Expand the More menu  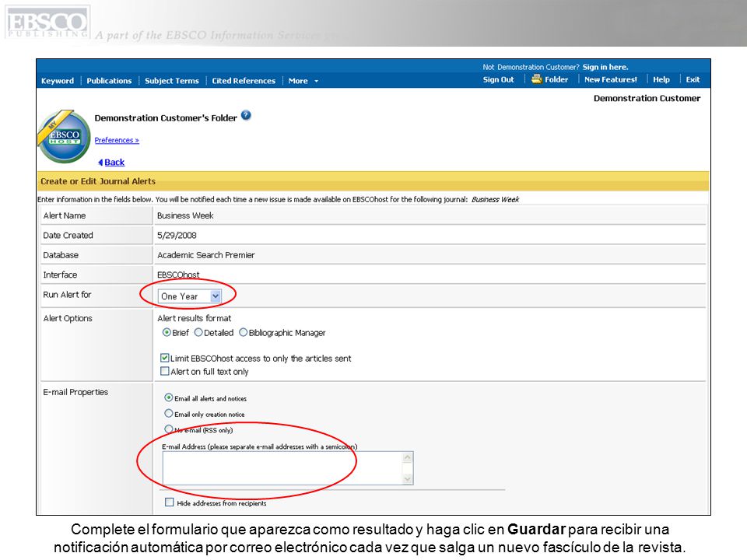point(303,81)
